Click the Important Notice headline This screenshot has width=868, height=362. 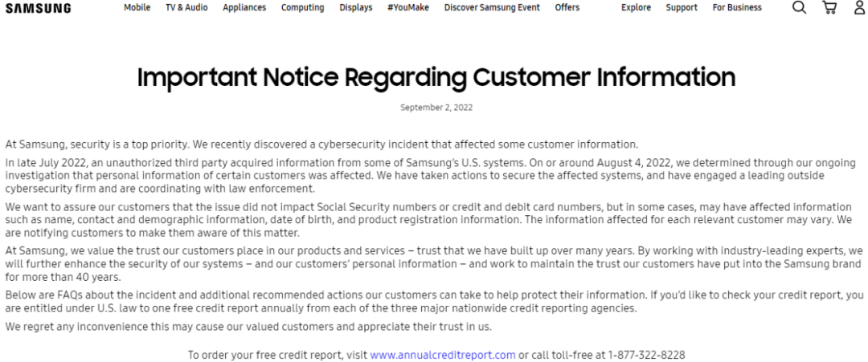(436, 77)
